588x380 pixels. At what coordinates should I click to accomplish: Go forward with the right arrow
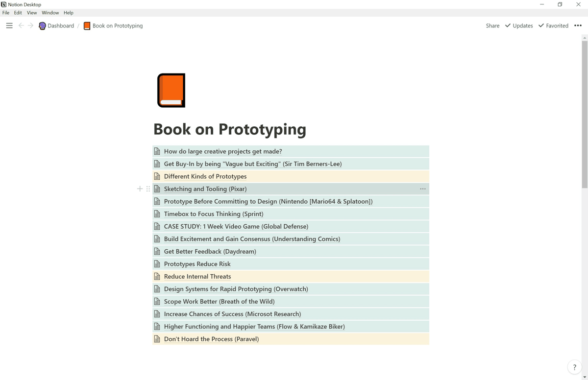(x=30, y=25)
